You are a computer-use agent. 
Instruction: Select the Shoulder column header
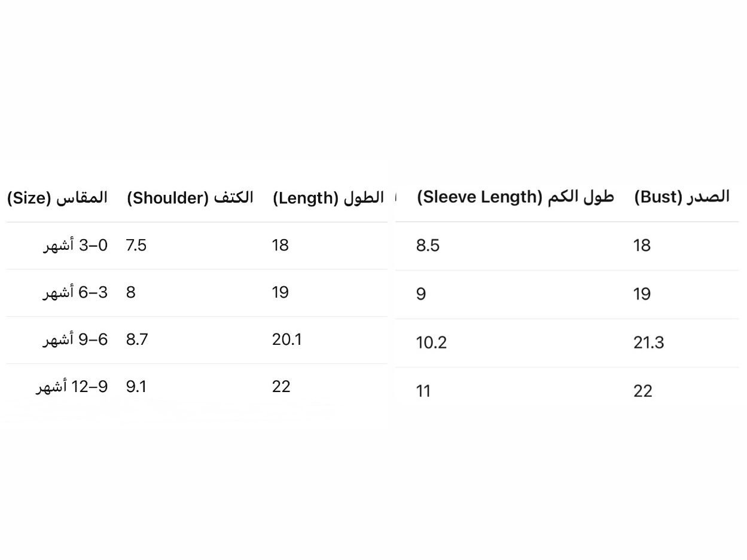pos(190,198)
